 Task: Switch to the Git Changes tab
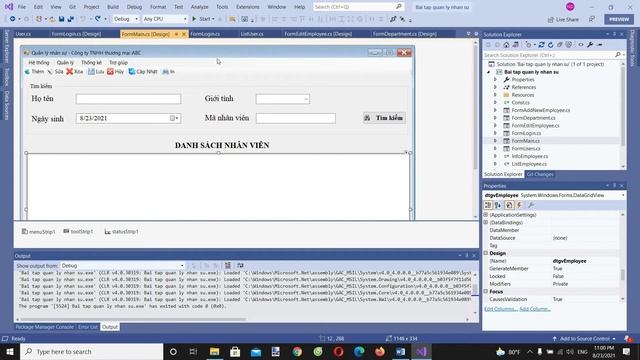point(540,174)
